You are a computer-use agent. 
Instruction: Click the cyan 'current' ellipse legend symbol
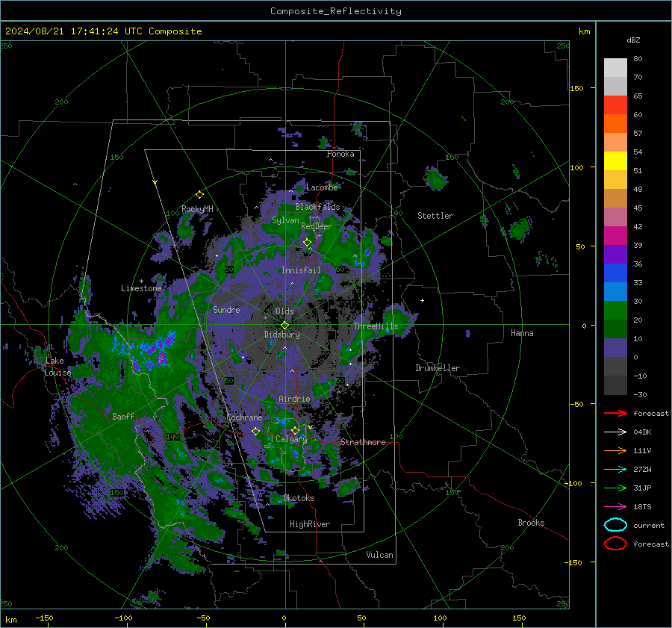(615, 525)
